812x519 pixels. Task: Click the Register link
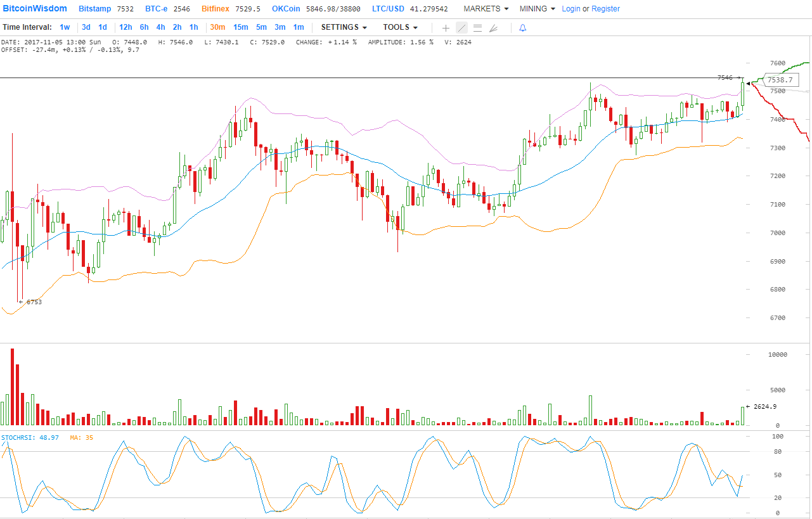click(x=605, y=9)
